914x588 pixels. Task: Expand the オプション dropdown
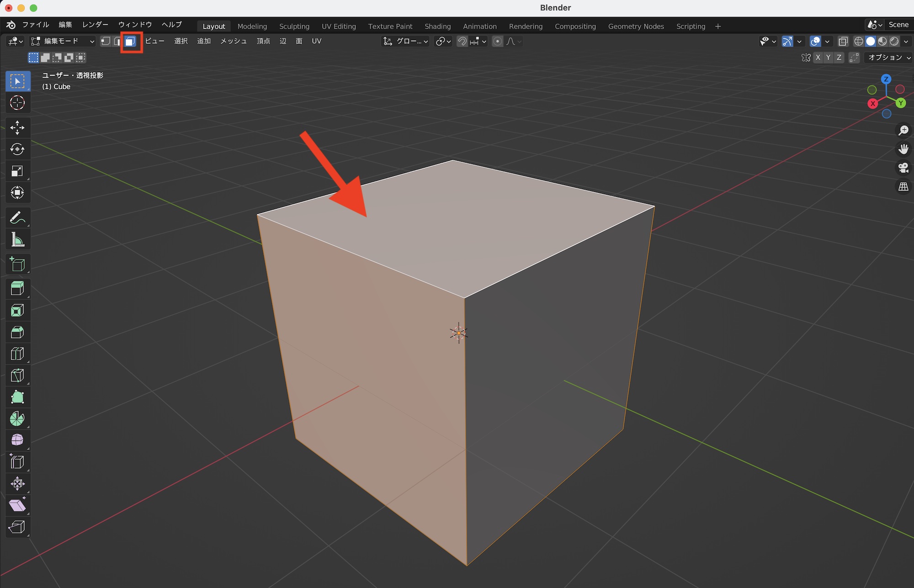[x=889, y=58]
